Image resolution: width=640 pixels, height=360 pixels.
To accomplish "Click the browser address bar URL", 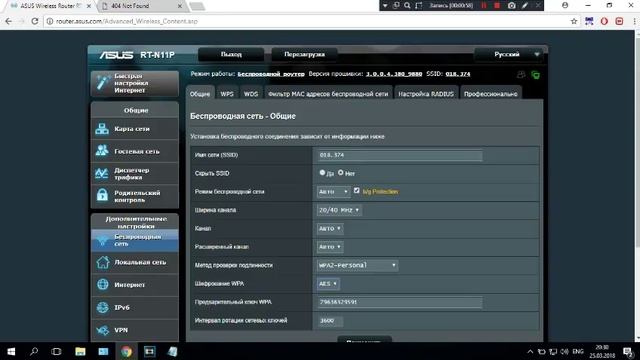I will pyautogui.click(x=127, y=21).
